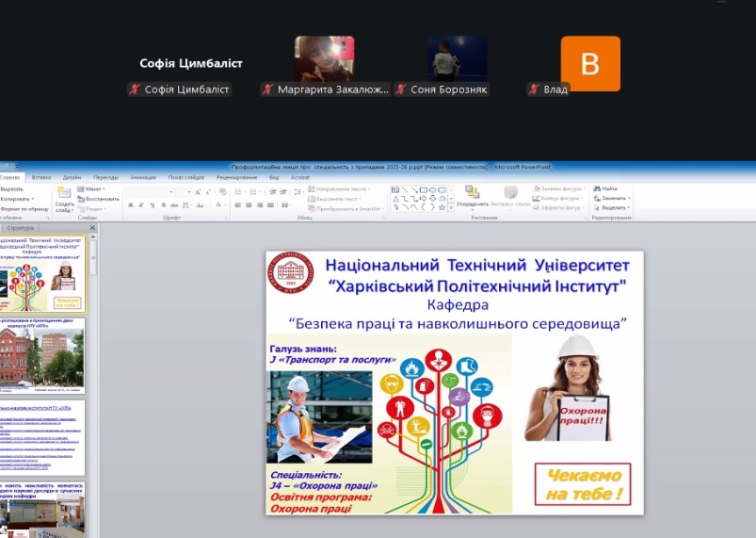Clear all formatting eraser icon
This screenshot has width=756, height=538.
[x=222, y=192]
